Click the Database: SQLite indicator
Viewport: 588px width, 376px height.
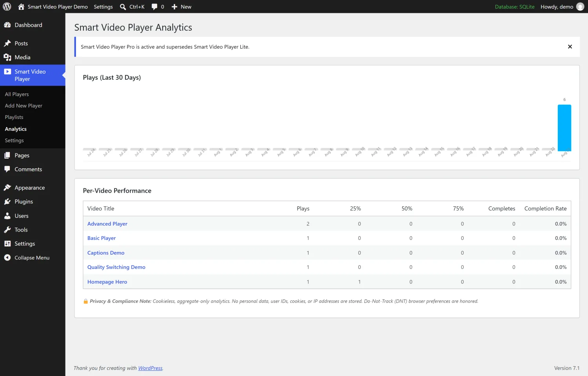(515, 7)
